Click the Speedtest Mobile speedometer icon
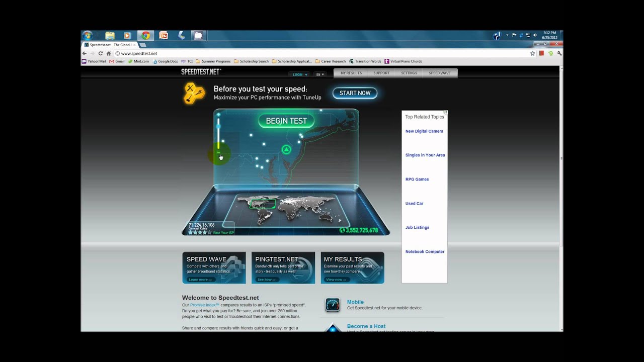Screen dimensions: 644x362 (x=333, y=305)
